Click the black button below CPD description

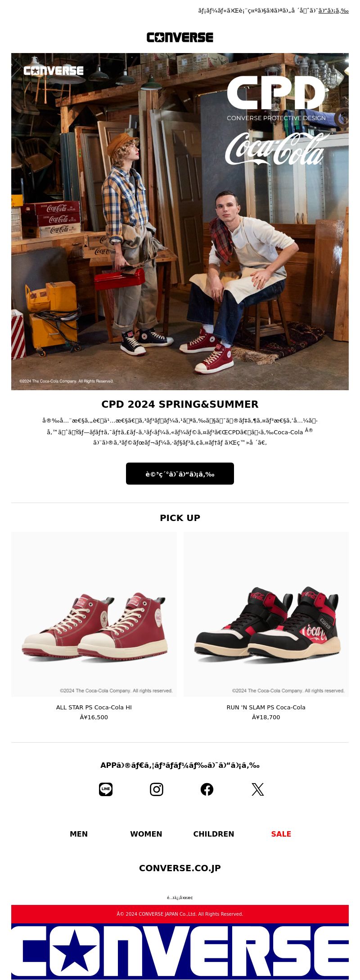pyautogui.click(x=180, y=474)
